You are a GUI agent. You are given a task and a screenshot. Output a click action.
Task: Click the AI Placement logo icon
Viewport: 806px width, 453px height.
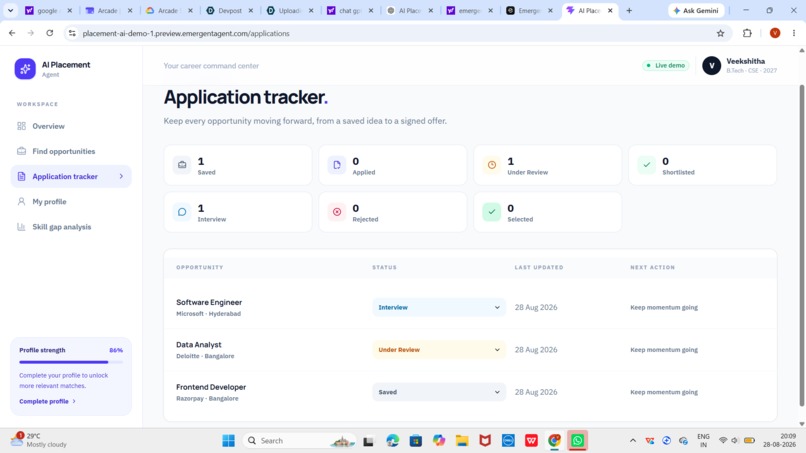tap(25, 68)
